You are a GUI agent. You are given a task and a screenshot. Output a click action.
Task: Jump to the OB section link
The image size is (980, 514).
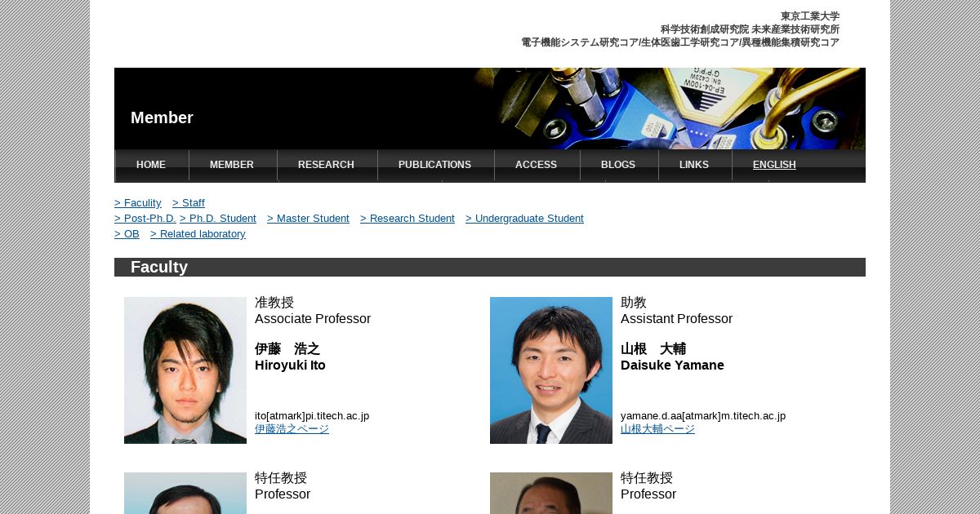click(127, 234)
